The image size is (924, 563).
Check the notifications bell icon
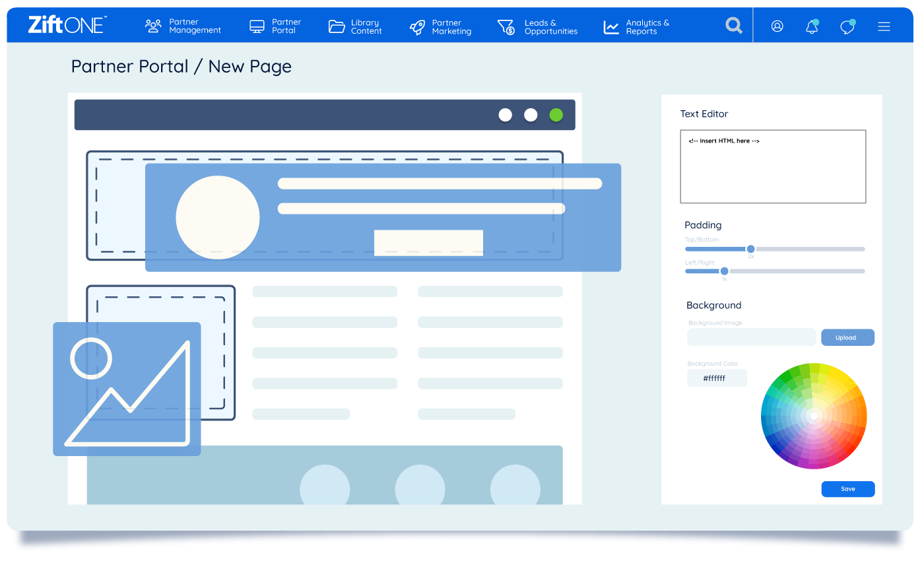click(x=812, y=26)
